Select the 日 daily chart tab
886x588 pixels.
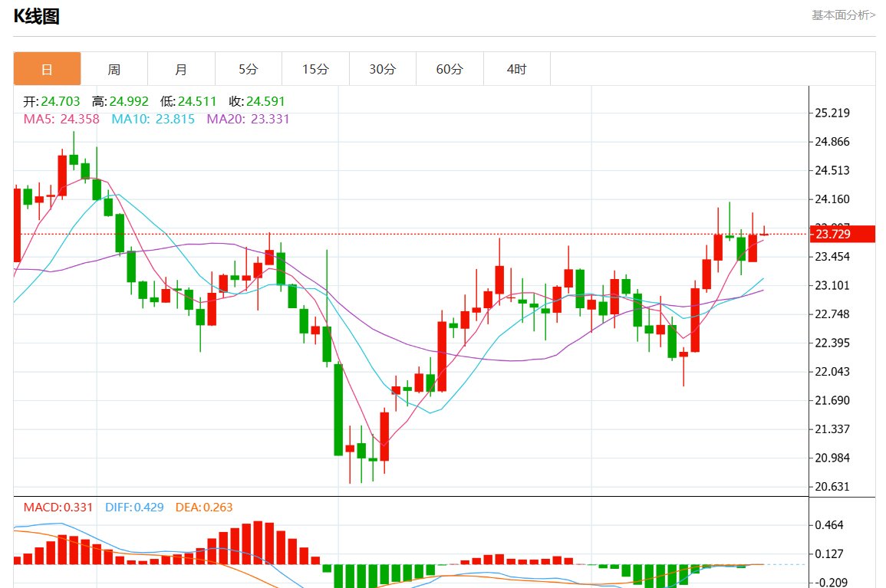pos(47,69)
